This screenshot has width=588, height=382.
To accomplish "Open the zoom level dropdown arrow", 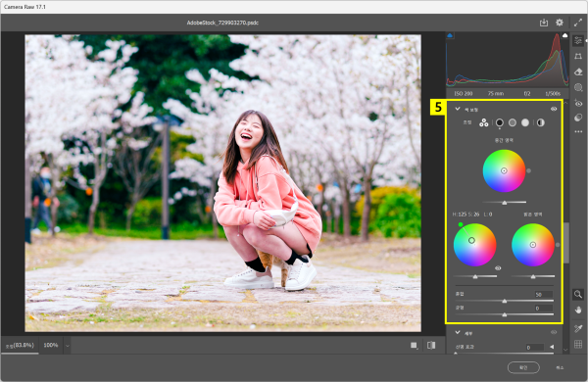I will (x=68, y=346).
